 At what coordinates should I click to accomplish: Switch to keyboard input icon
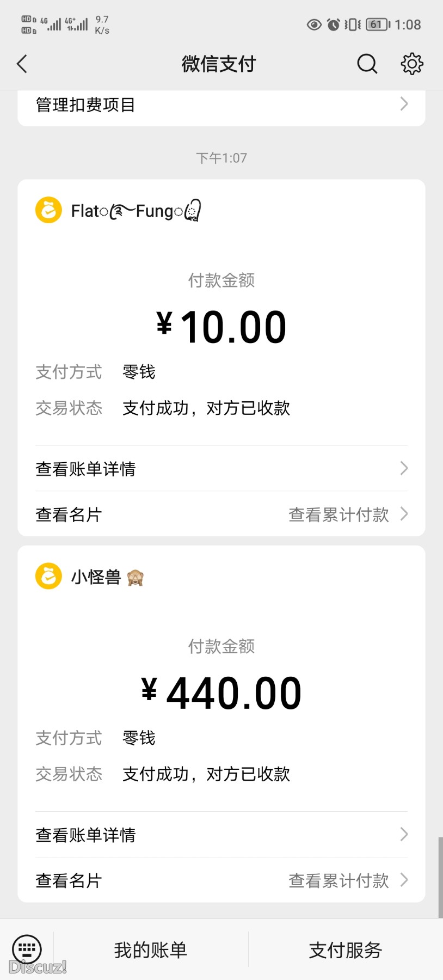(x=27, y=950)
